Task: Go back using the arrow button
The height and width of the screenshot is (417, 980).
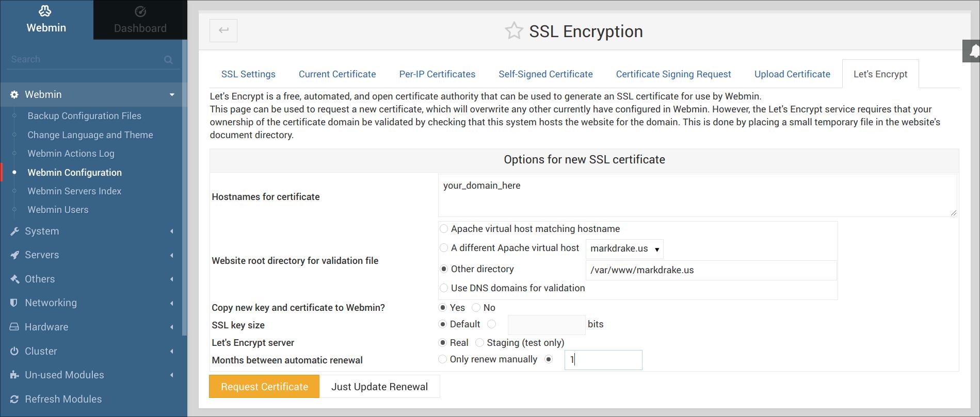Action: [223, 30]
